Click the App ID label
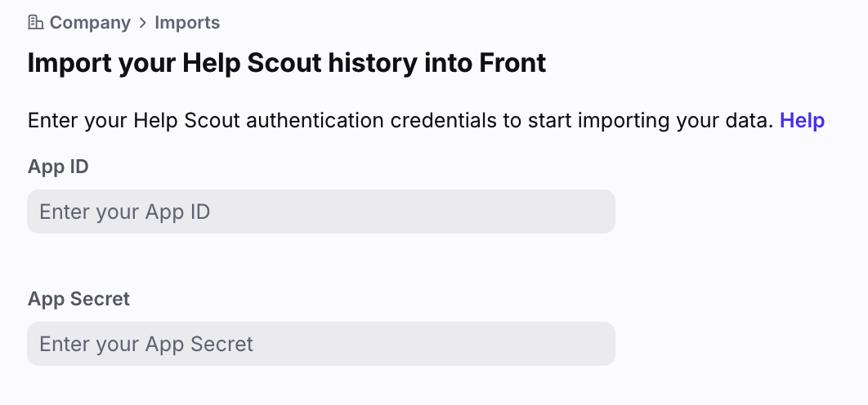The image size is (868, 405). 58,167
